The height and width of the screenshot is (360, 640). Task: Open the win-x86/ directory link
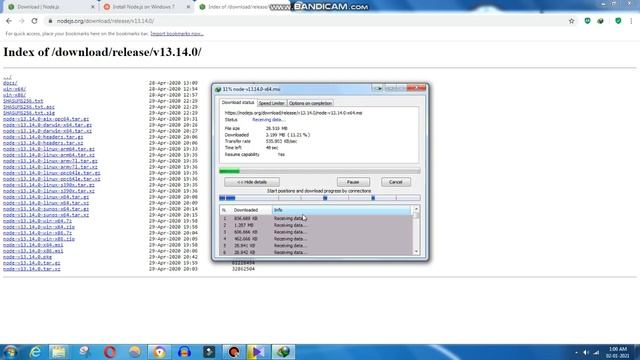(15, 95)
